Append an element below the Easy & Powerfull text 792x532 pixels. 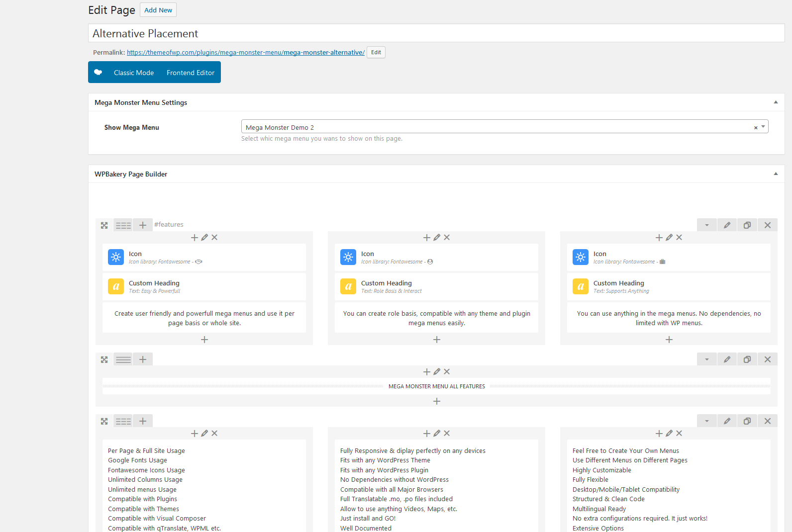[204, 340]
